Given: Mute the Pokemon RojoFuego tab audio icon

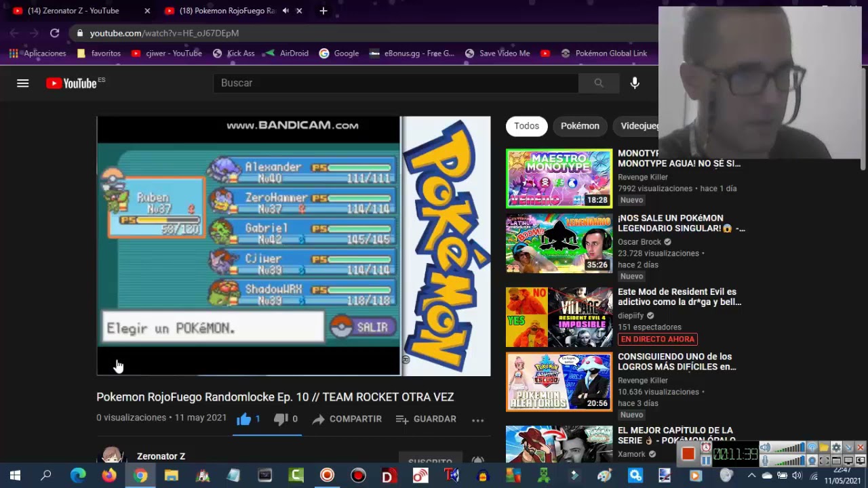Looking at the screenshot, I should (x=285, y=11).
